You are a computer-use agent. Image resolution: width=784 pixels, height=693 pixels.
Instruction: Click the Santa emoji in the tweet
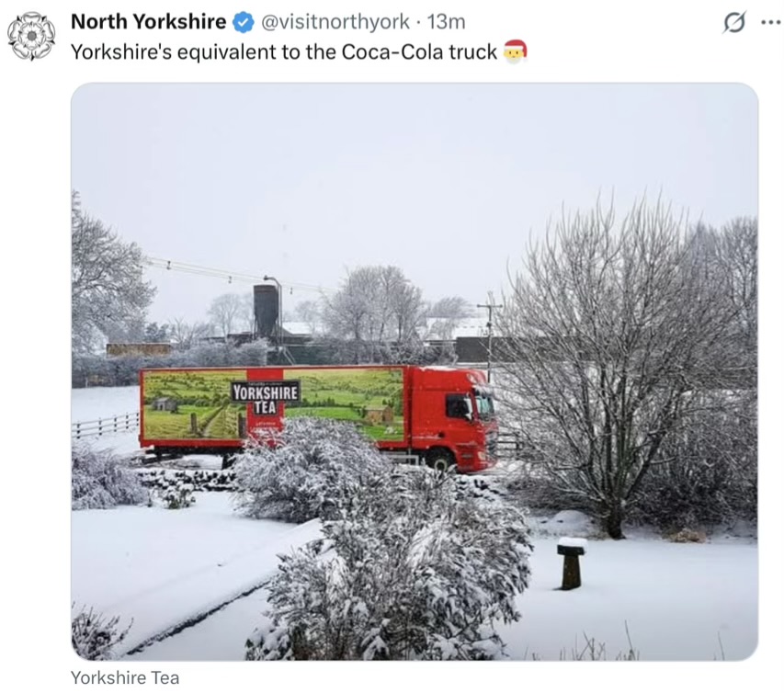click(x=515, y=51)
